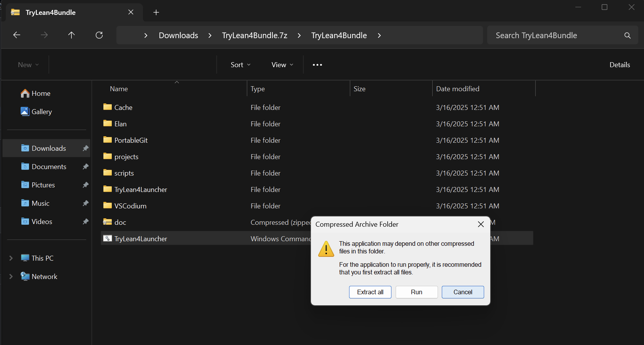Click the projects folder icon
The width and height of the screenshot is (644, 345).
pos(108,156)
